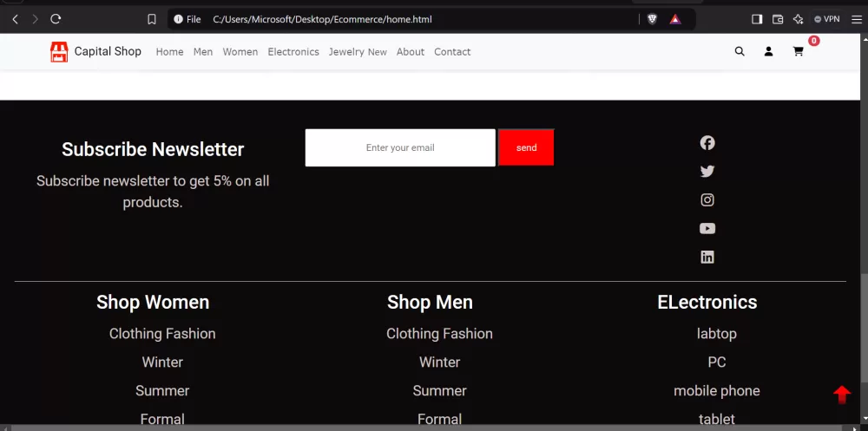Click the vertical page scrollbar
Image resolution: width=868 pixels, height=431 pixels.
pos(865,230)
